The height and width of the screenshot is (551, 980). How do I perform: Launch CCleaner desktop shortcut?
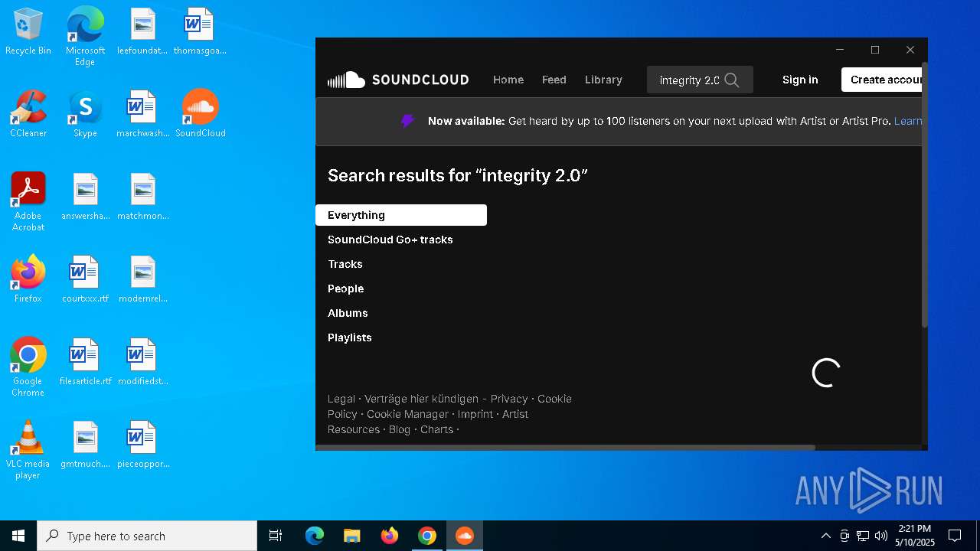pos(28,114)
